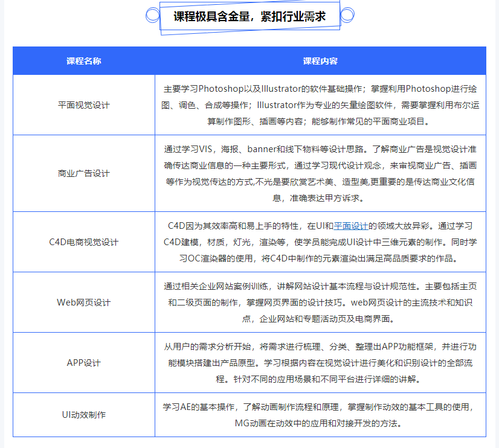Select the C4D电商视觉设计 course name
The image size is (499, 448).
(x=83, y=242)
